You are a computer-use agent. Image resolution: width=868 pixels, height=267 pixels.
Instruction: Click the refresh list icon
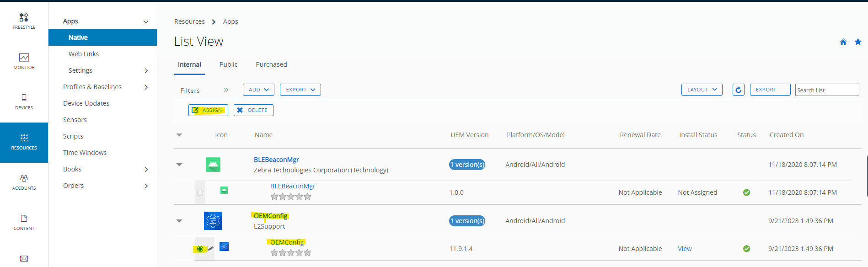[738, 90]
